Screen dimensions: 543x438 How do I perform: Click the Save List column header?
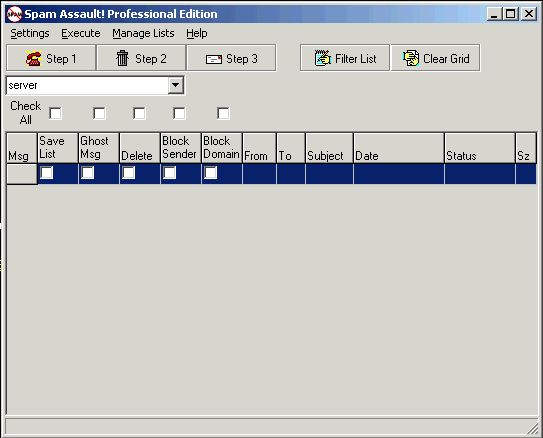(x=58, y=148)
